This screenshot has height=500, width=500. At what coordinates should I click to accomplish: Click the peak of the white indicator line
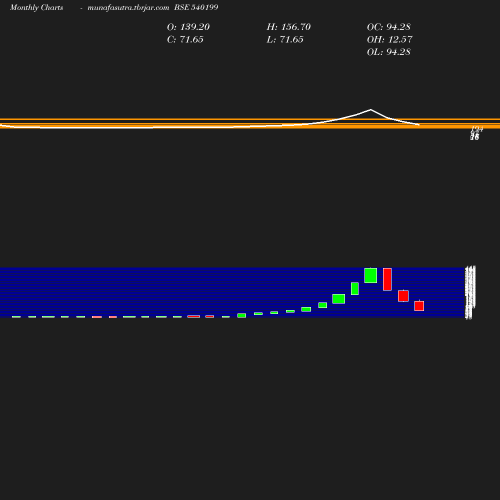(x=371, y=109)
